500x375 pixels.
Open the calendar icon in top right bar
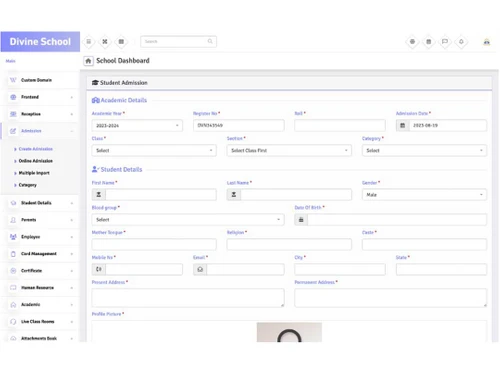(x=429, y=42)
